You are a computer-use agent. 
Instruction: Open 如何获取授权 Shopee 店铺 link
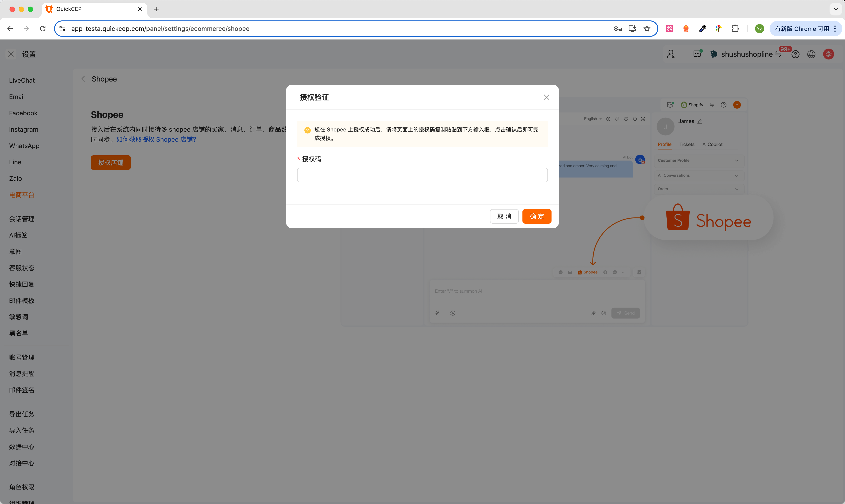tap(156, 139)
